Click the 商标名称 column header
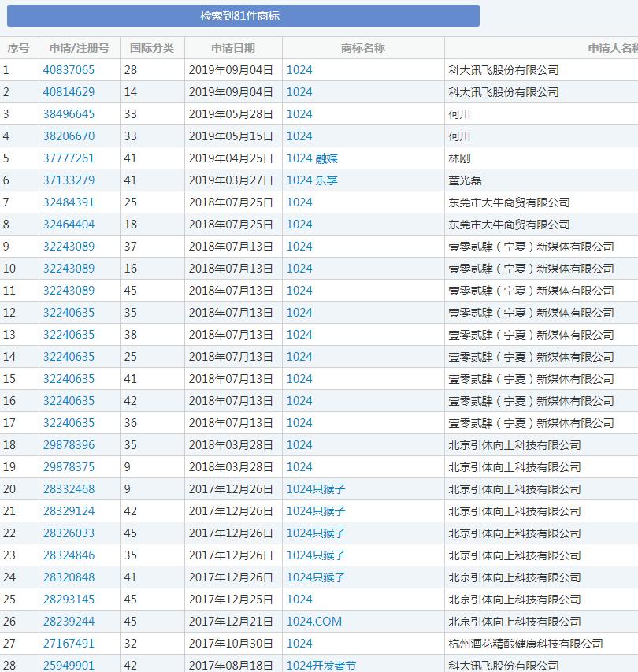638x672 pixels. 365,47
